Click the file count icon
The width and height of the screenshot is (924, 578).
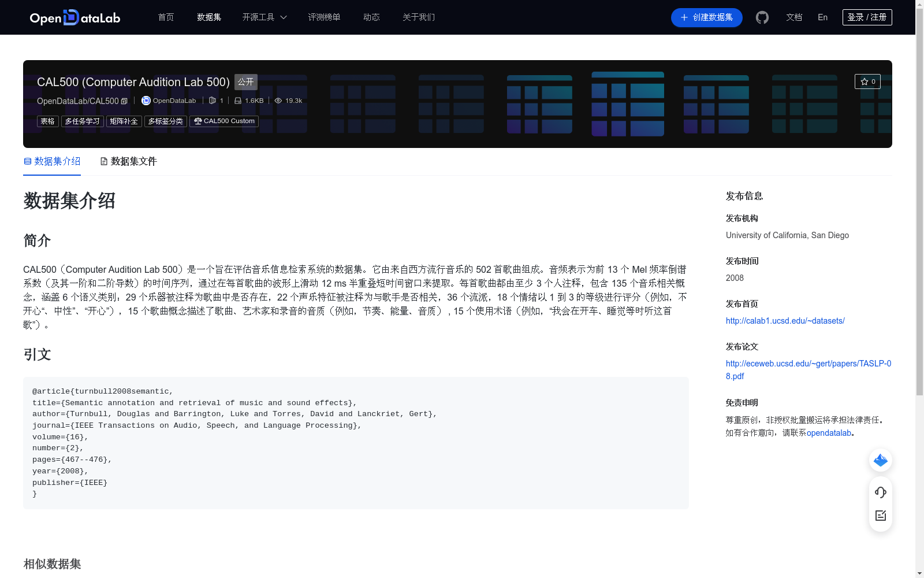click(x=213, y=101)
